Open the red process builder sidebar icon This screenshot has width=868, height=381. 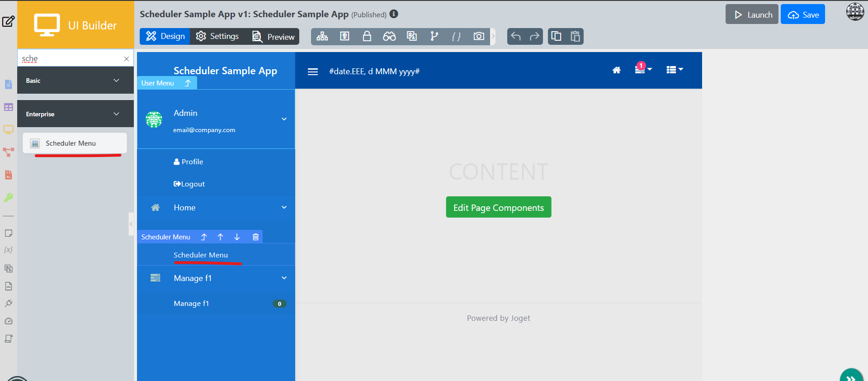click(9, 152)
